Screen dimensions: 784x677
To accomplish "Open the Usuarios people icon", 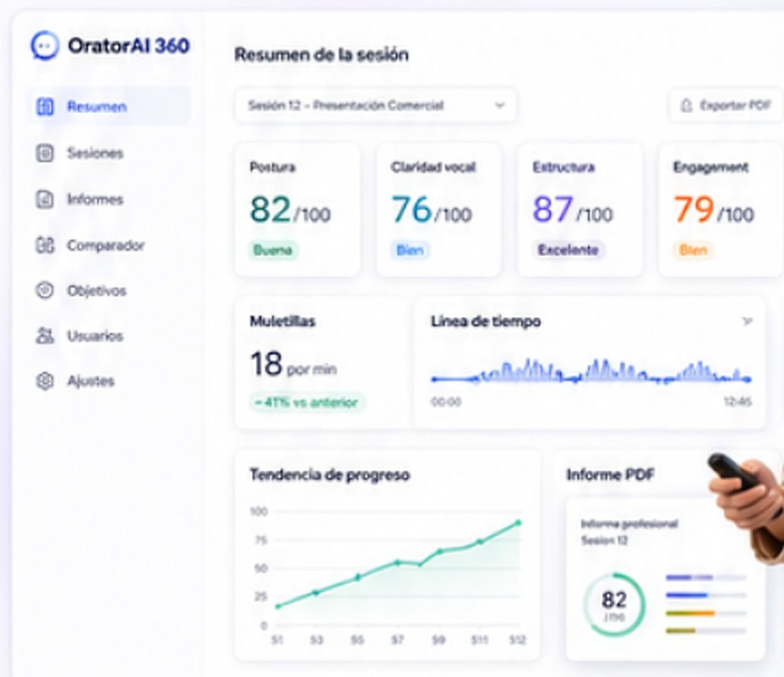I will coord(45,336).
